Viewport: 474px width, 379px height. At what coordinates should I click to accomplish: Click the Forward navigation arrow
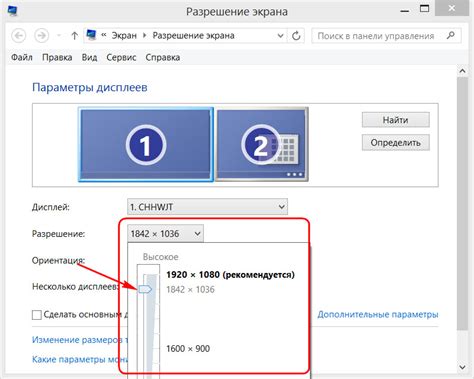click(42, 35)
